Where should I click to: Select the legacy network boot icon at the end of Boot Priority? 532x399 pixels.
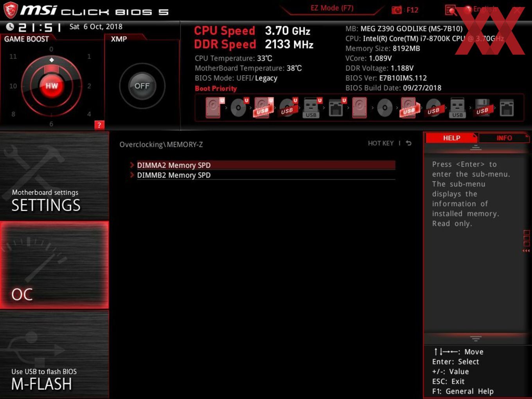(507, 108)
